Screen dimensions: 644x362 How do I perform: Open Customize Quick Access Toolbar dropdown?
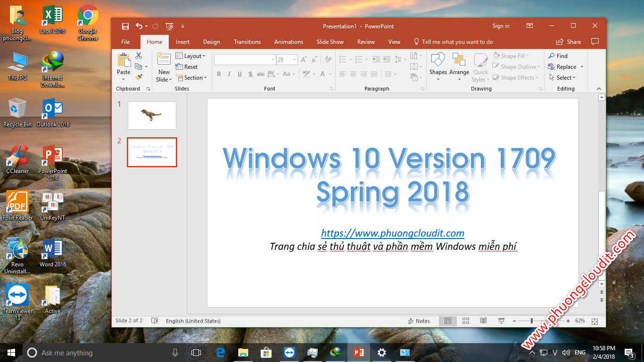pos(183,26)
